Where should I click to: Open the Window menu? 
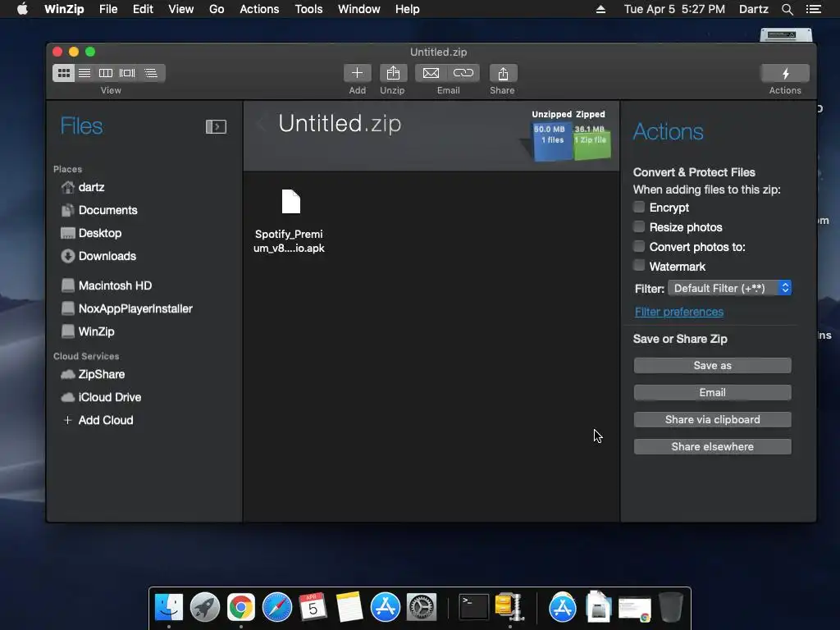(359, 9)
